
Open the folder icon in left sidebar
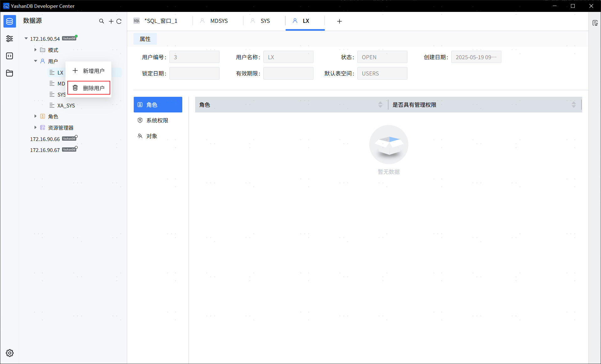click(9, 73)
